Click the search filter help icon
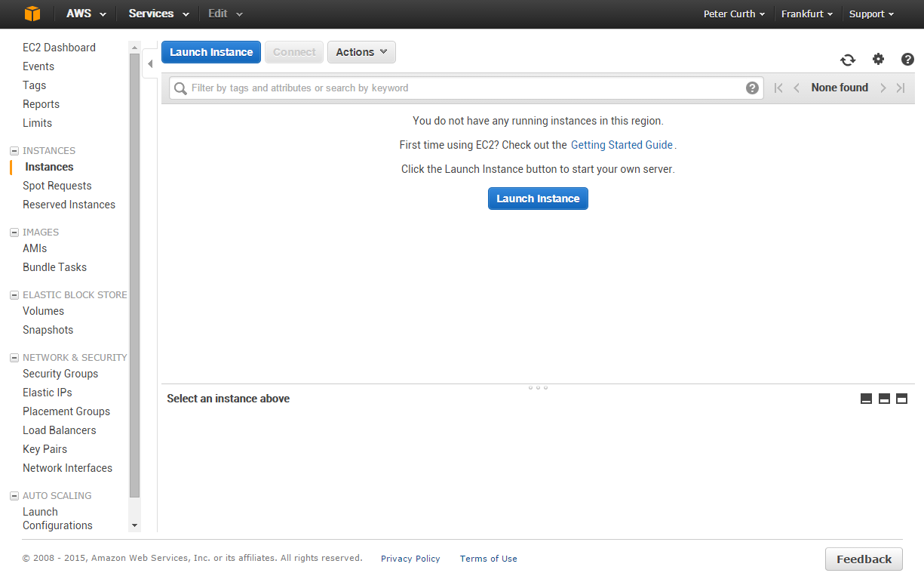The image size is (924, 576). pyautogui.click(x=752, y=88)
